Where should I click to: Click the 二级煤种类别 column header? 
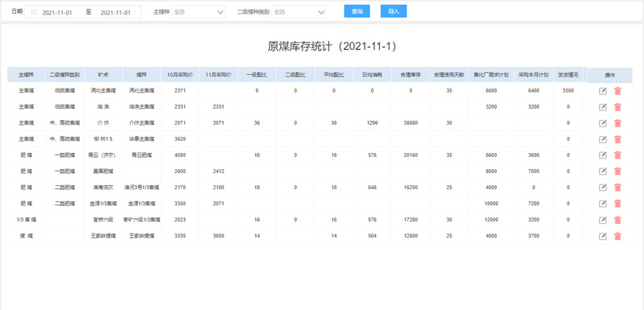tap(65, 75)
